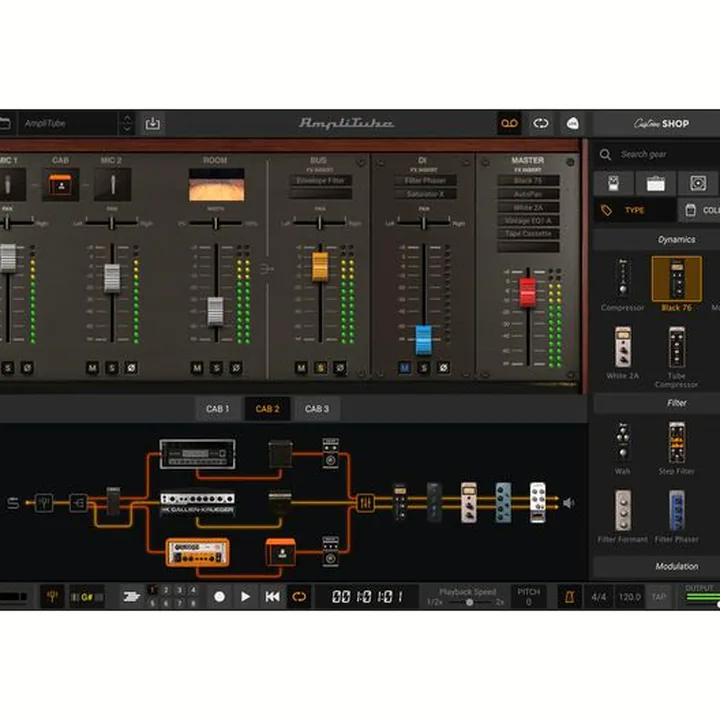Show cabinets in gear browser
The image size is (720, 720).
[698, 184]
